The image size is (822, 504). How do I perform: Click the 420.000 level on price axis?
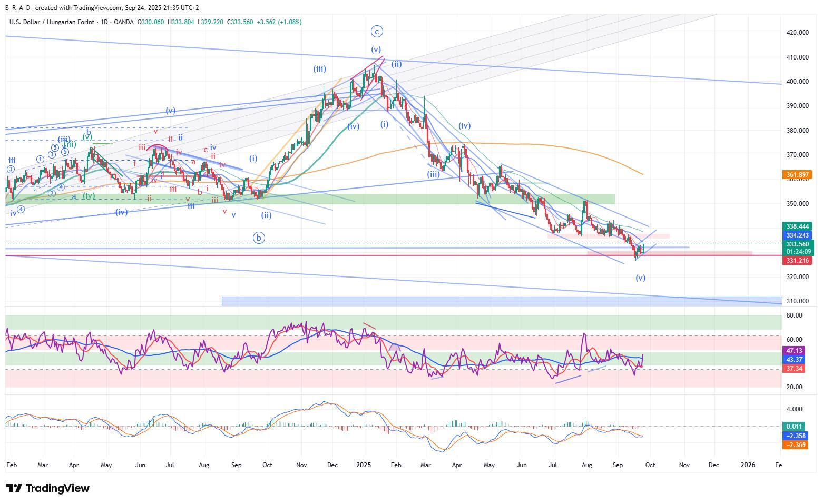coord(797,33)
